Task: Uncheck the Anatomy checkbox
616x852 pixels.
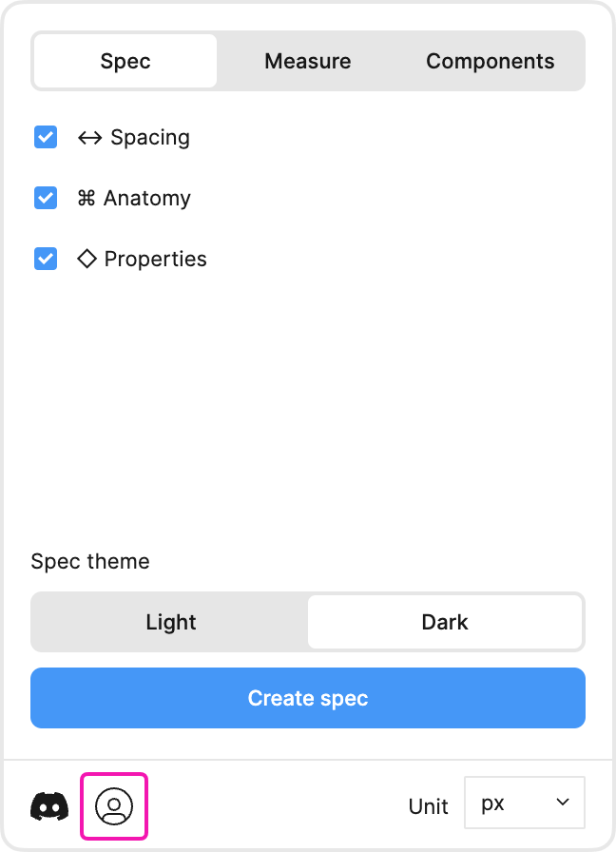Action: 46,198
